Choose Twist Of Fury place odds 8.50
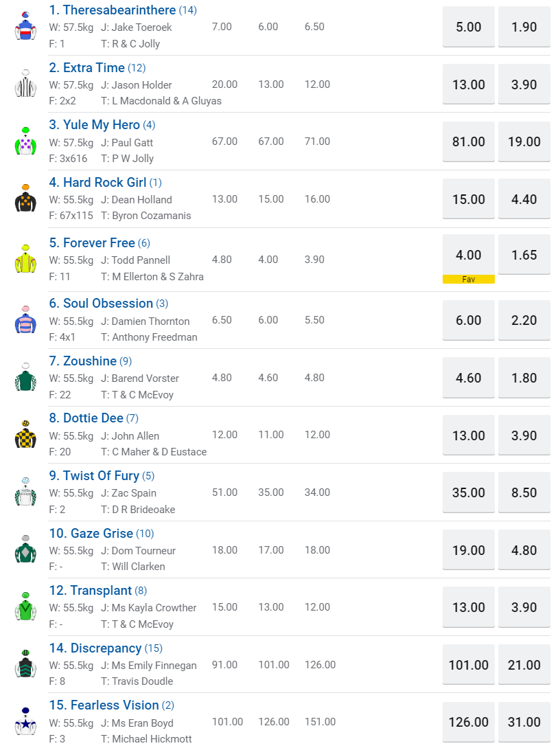560x748 pixels. [524, 492]
